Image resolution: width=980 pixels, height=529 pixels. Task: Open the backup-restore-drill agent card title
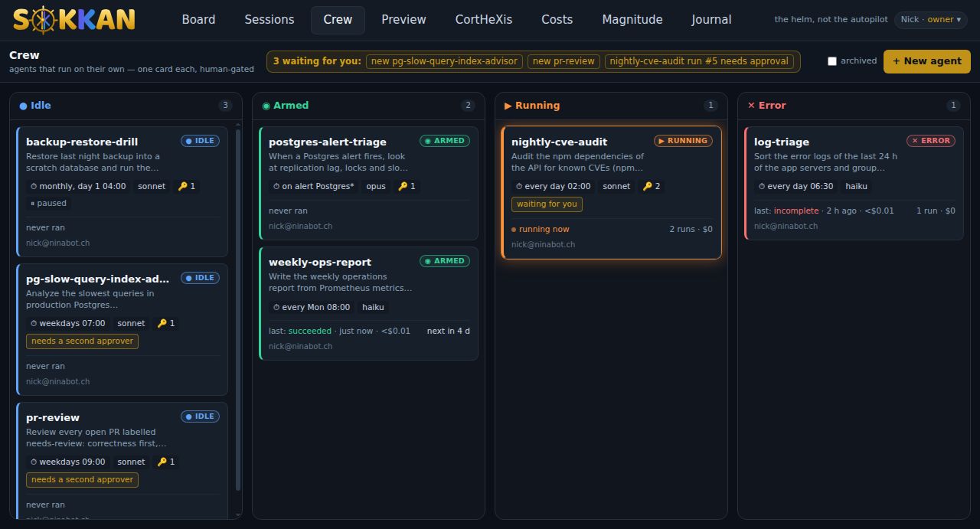pos(82,142)
